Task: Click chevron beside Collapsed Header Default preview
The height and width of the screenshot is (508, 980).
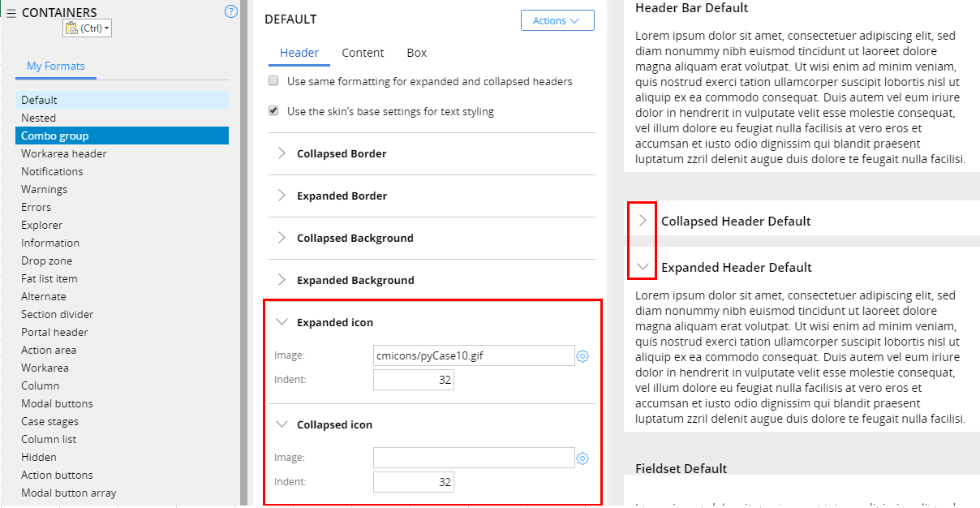Action: point(643,221)
